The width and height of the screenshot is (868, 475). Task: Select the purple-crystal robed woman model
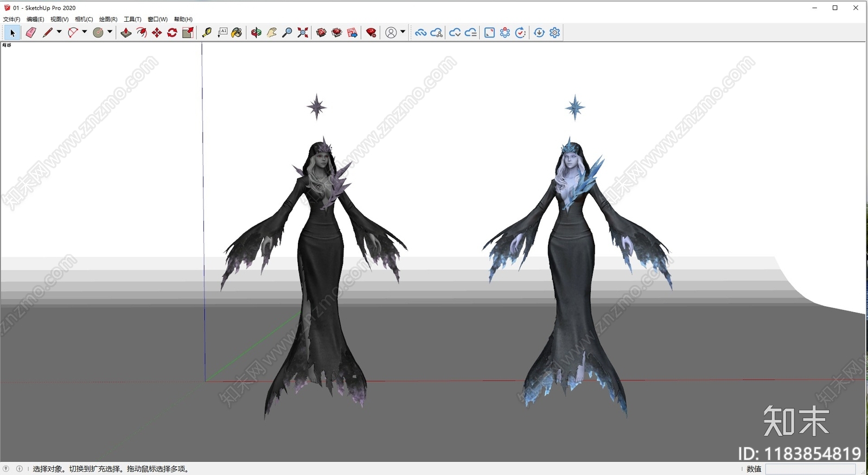[x=315, y=277]
